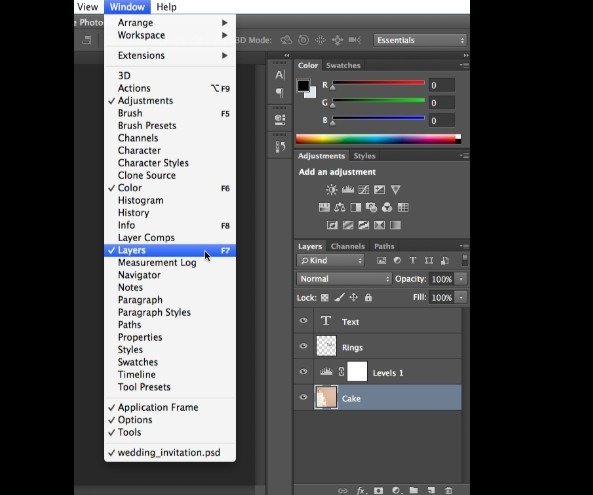Screen dimensions: 593x495
Task: Open the Fill slider arrow
Action: (461, 297)
